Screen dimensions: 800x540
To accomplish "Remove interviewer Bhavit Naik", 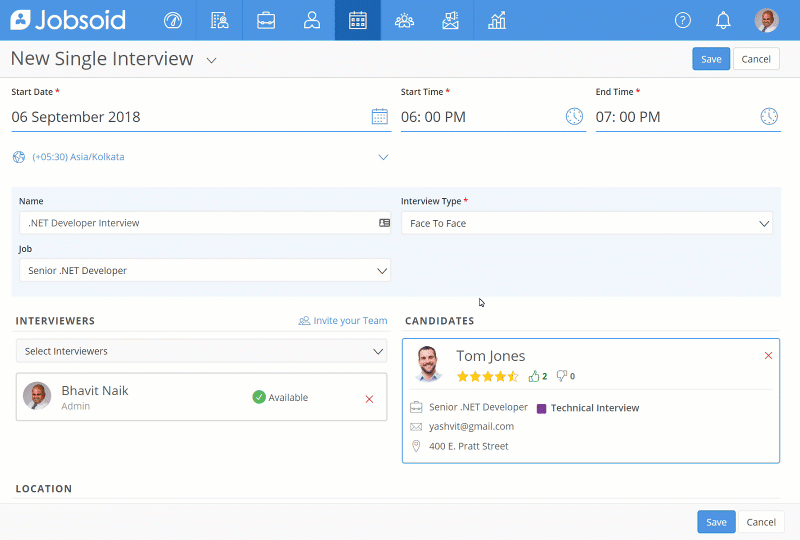I will (x=369, y=399).
